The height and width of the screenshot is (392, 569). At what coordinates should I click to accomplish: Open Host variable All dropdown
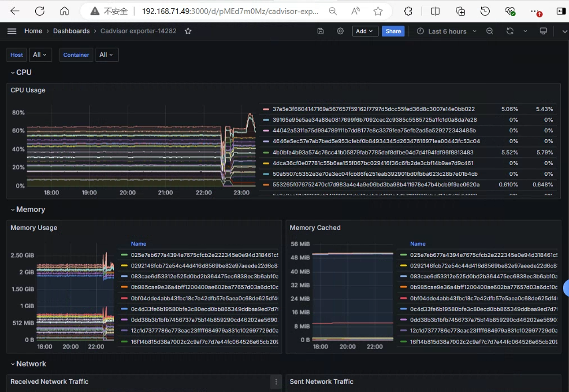tap(40, 55)
